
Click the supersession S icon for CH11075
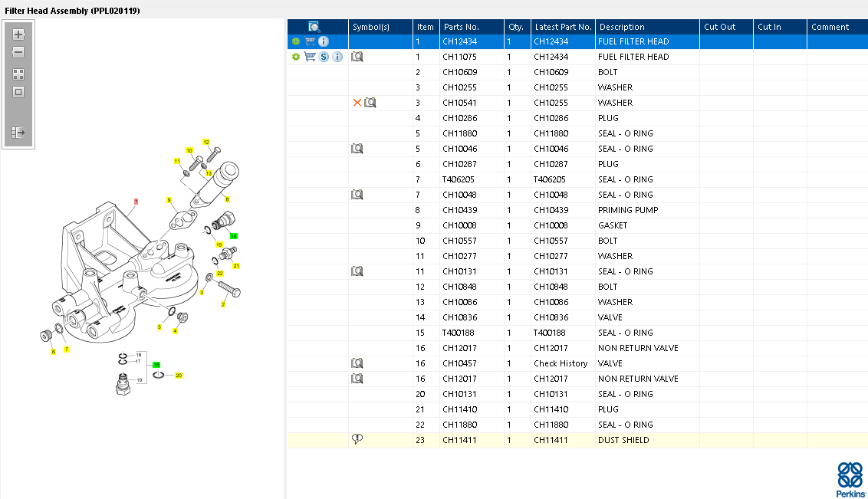[x=324, y=57]
